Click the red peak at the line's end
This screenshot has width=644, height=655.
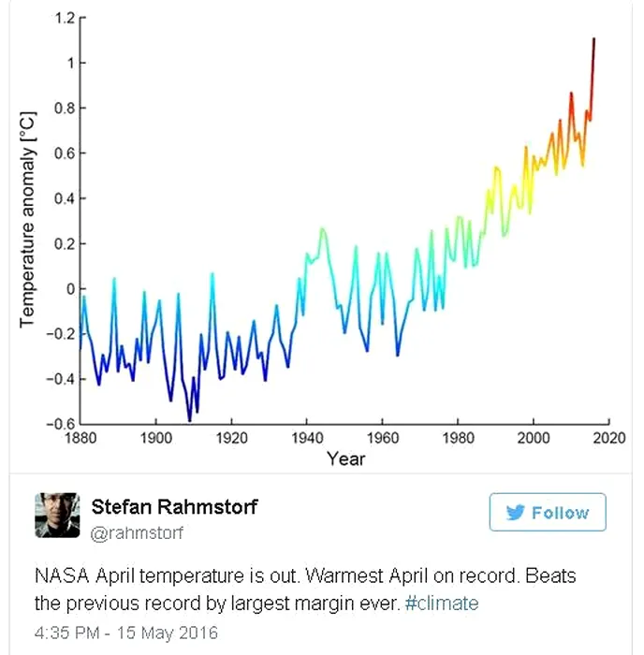593,41
